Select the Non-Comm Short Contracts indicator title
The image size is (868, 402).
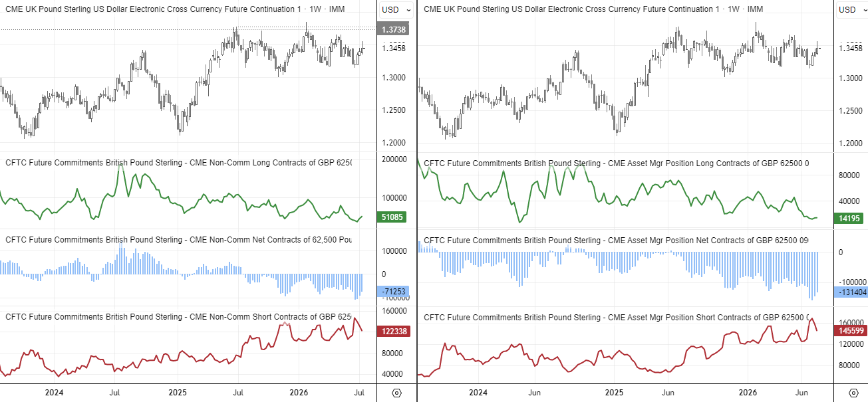tap(178, 317)
